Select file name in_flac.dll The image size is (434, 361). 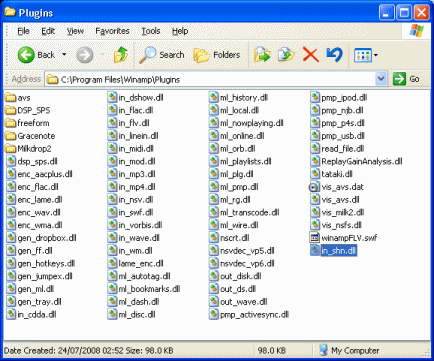[x=136, y=110]
